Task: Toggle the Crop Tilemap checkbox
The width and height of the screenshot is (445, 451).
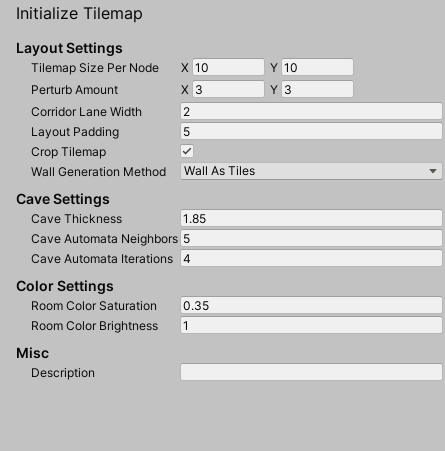Action: pyautogui.click(x=187, y=151)
